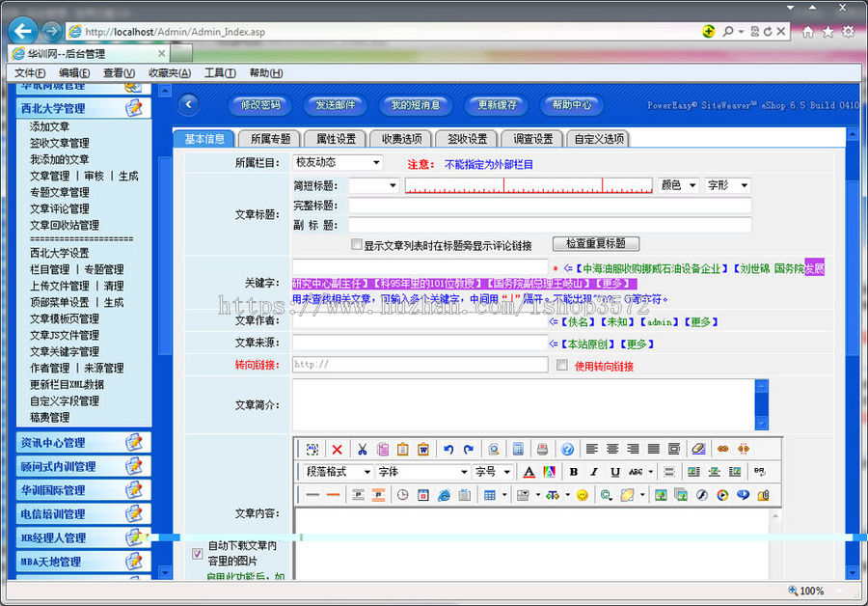Insert hyperlink with the chain icon
This screenshot has height=606, width=868.
[x=722, y=449]
